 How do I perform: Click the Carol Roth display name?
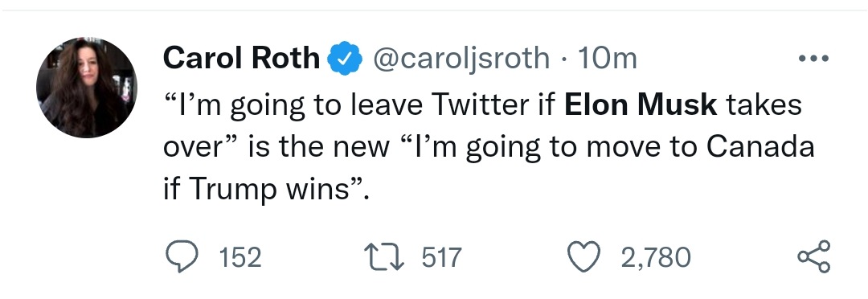point(241,58)
